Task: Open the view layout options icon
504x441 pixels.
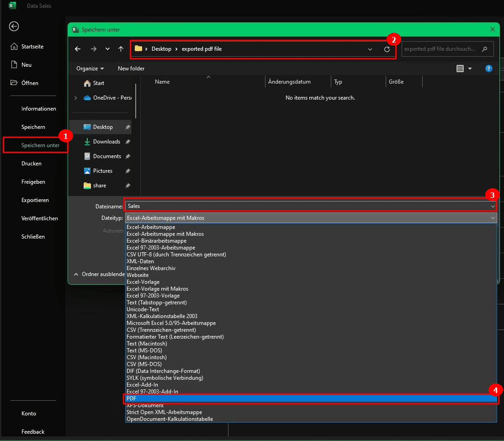Action: [x=460, y=69]
